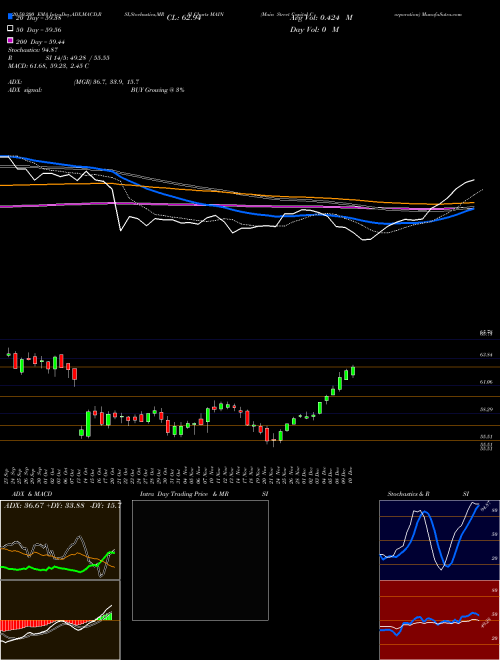Screen dimensions: 500x660
Task: Click the Stochastics & RSI panel title
Action: (x=428, y=494)
